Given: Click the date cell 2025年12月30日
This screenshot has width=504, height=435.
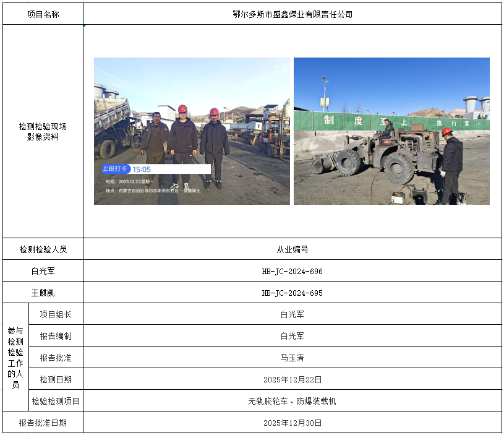Looking at the screenshot, I should click(292, 423).
